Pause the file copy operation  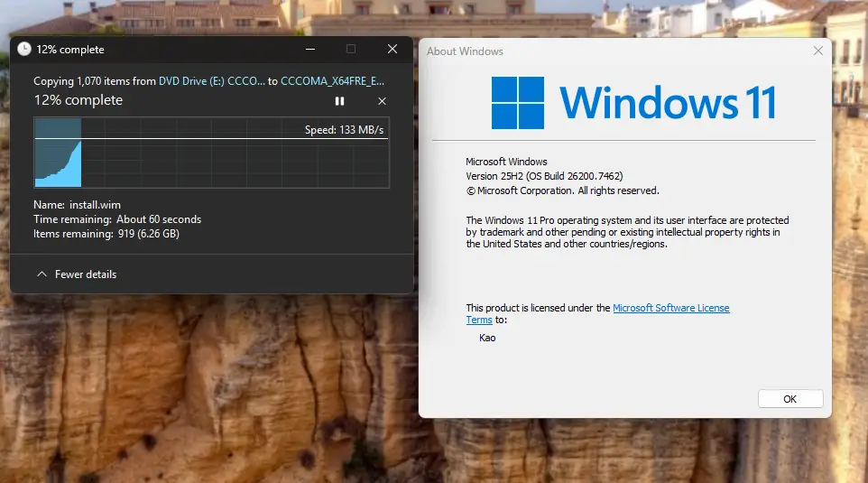coord(339,101)
